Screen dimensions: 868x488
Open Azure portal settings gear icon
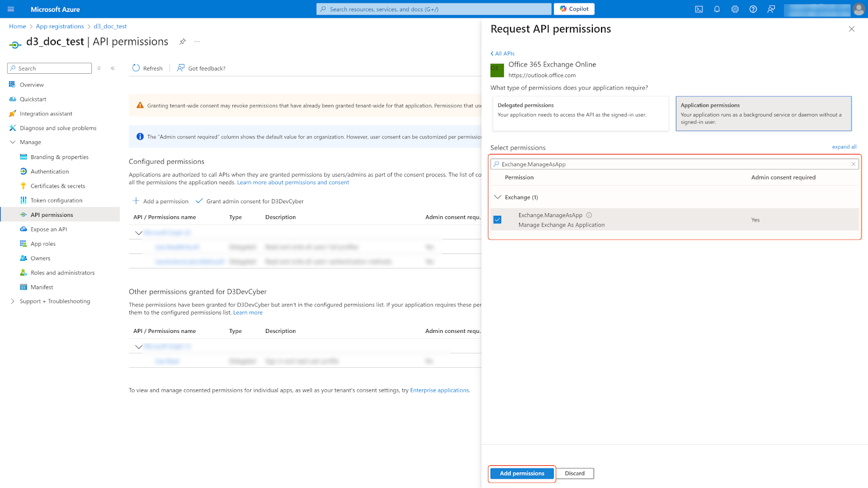(735, 9)
